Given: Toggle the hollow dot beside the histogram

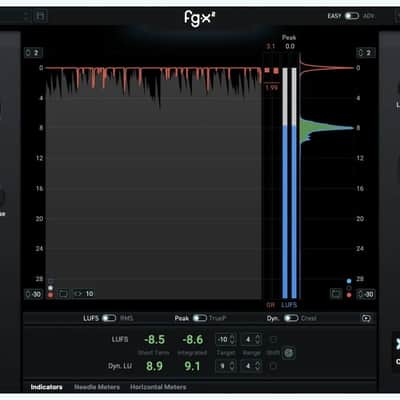Looking at the screenshot, I should (x=349, y=288).
